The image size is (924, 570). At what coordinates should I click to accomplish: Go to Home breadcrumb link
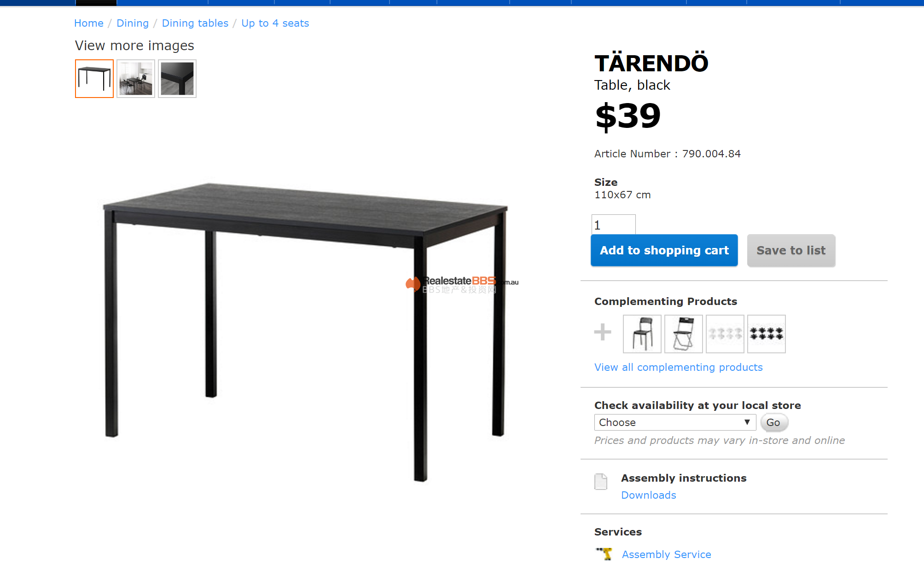click(x=89, y=23)
